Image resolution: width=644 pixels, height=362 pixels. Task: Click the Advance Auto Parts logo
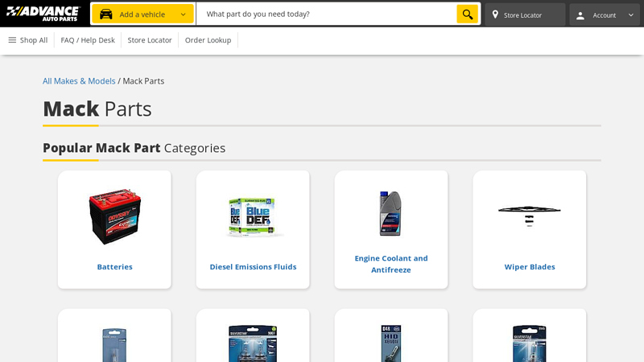click(x=43, y=14)
